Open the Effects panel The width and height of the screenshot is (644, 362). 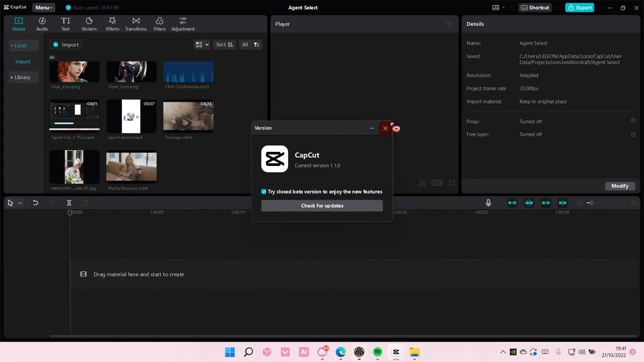click(x=112, y=24)
